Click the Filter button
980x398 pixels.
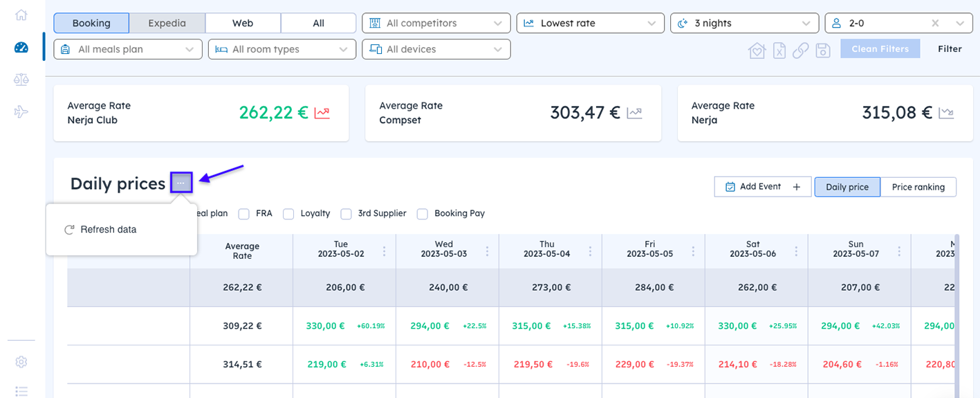pos(950,49)
